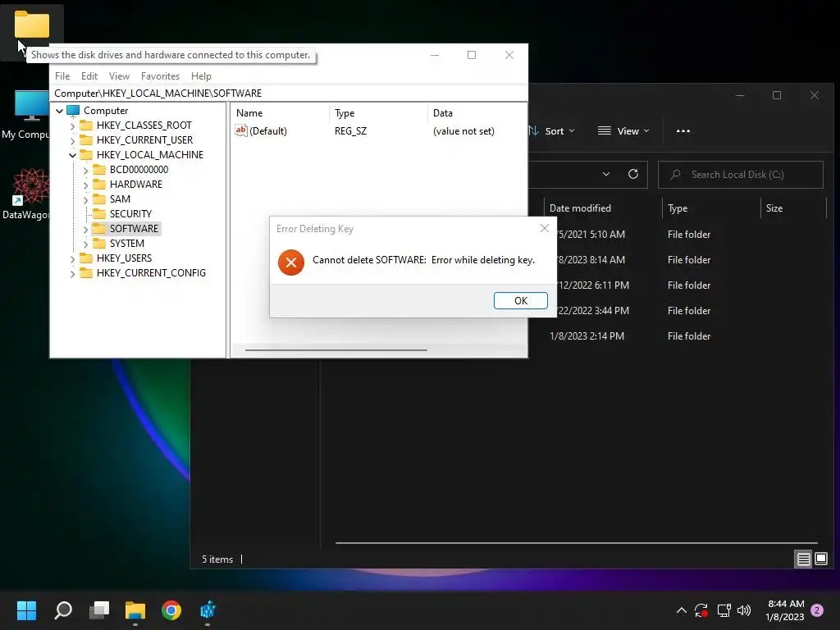Expand HKEY_CLASSES_ROOT in the tree
840x630 pixels.
click(72, 126)
